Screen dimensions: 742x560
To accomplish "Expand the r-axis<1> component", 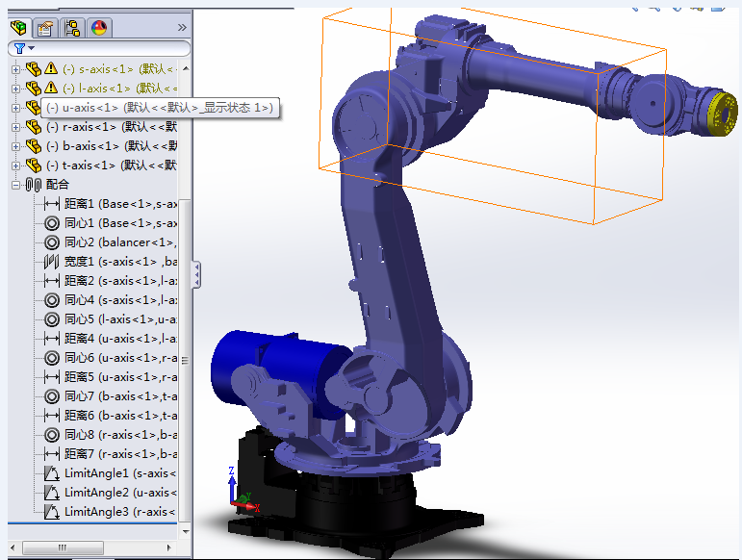I will (15, 127).
